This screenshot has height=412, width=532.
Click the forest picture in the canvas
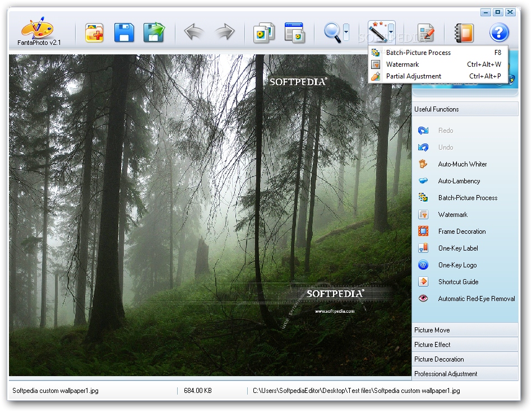[x=210, y=215]
